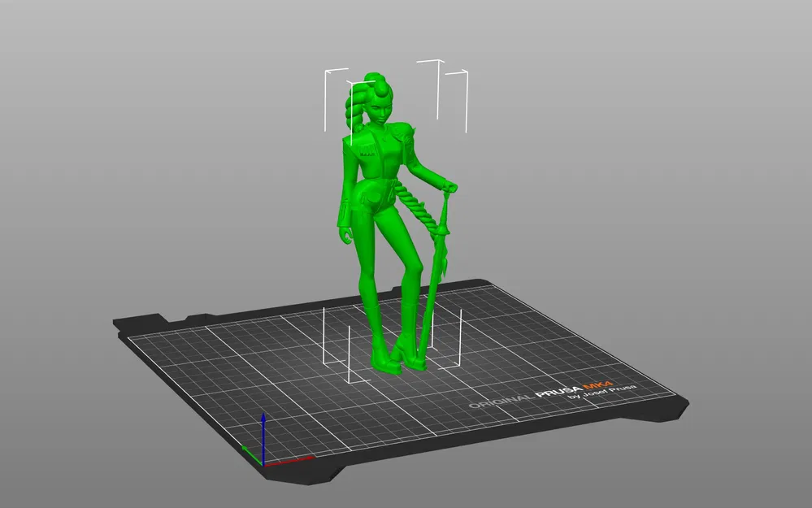
Task: Click the green Y axis arrow
Action: click(x=252, y=454)
